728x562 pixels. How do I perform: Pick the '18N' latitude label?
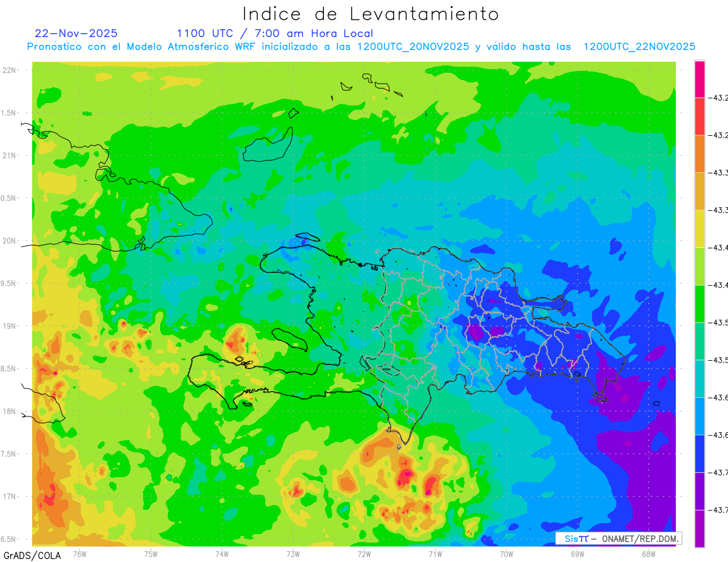(x=10, y=411)
